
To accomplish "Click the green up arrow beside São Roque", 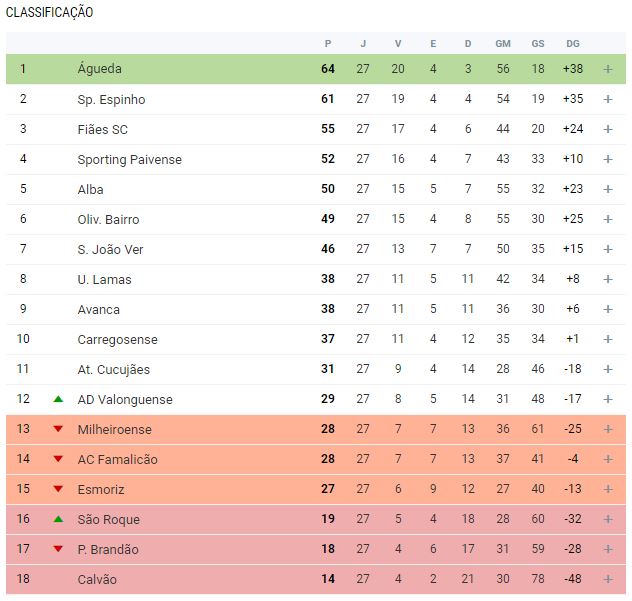I will pos(58,519).
